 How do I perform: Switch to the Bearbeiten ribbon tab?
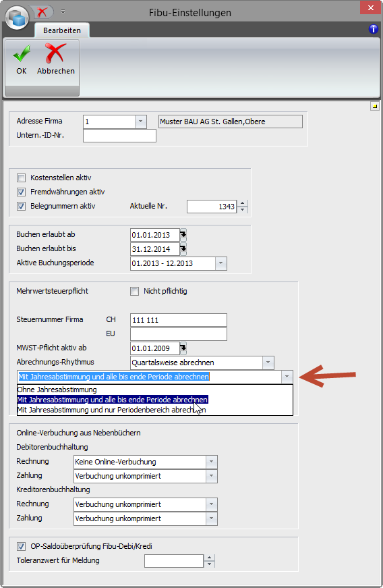pyautogui.click(x=62, y=30)
